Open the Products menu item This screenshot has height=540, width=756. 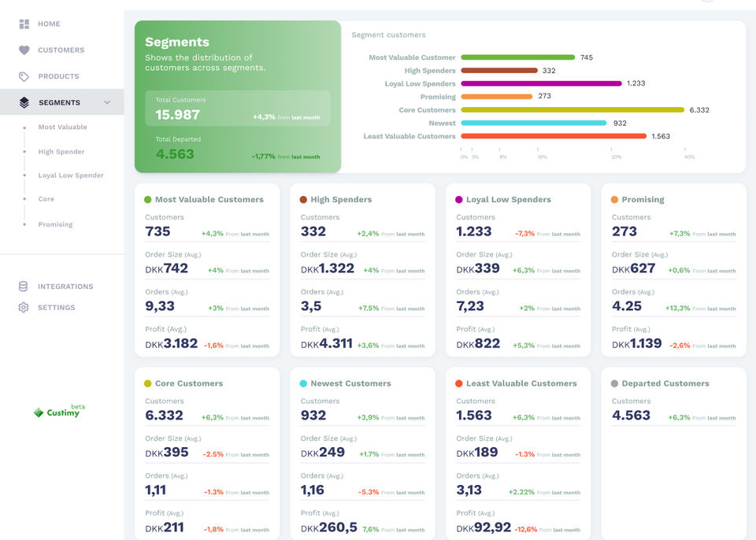(x=58, y=76)
